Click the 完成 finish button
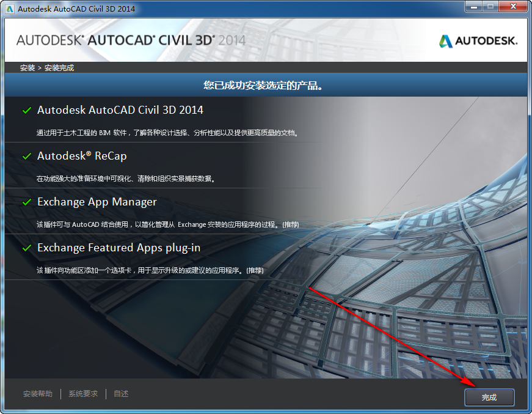This screenshot has height=414, width=532. pyautogui.click(x=489, y=397)
